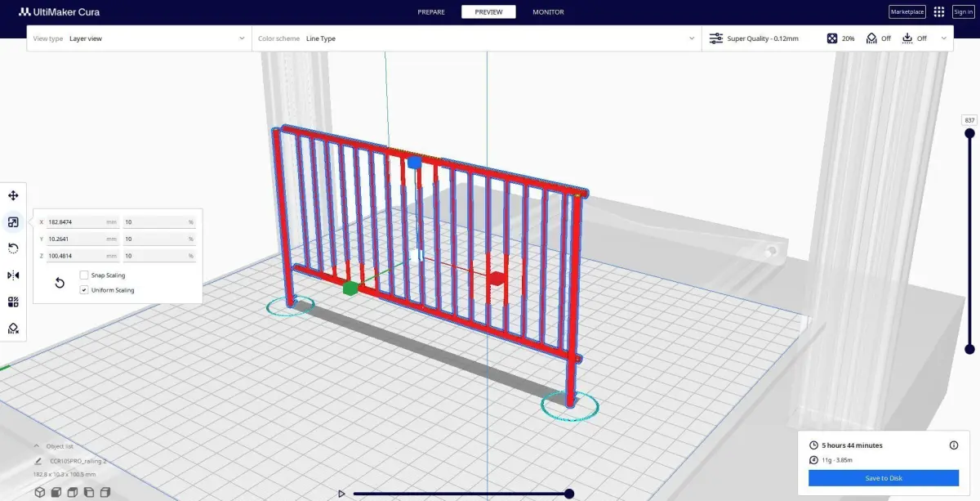Rename the model via pencil icon
The height and width of the screenshot is (501, 980).
[x=38, y=461]
